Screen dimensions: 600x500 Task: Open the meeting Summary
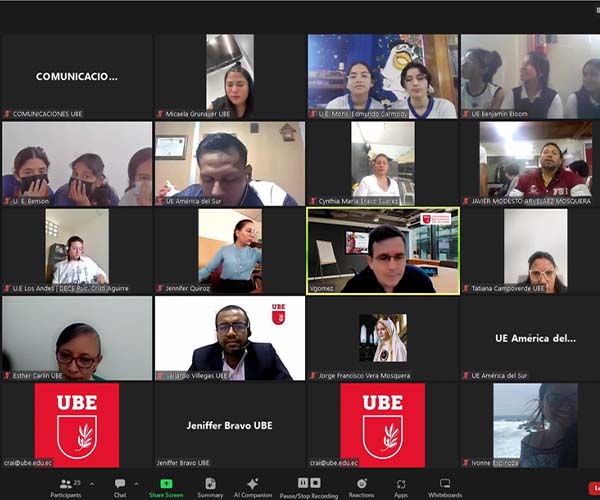(x=210, y=488)
